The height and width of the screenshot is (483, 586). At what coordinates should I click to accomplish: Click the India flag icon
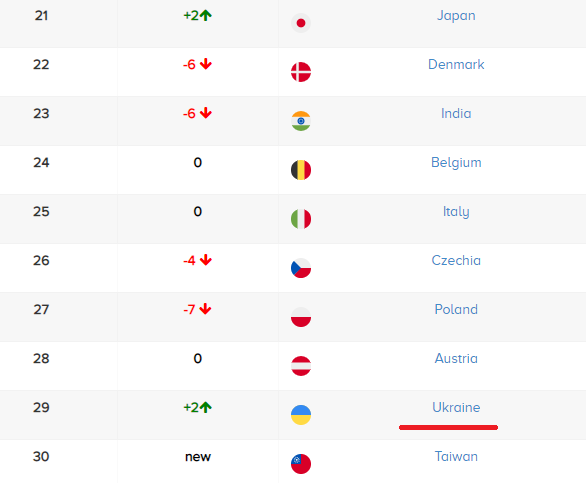[x=301, y=121]
